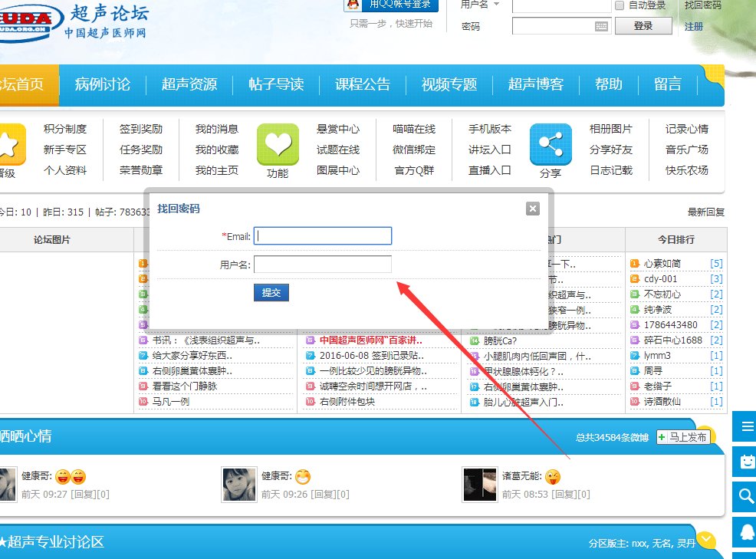The image size is (756, 559).
Task: Enable the 自动登录 checkbox
Action: [x=620, y=5]
